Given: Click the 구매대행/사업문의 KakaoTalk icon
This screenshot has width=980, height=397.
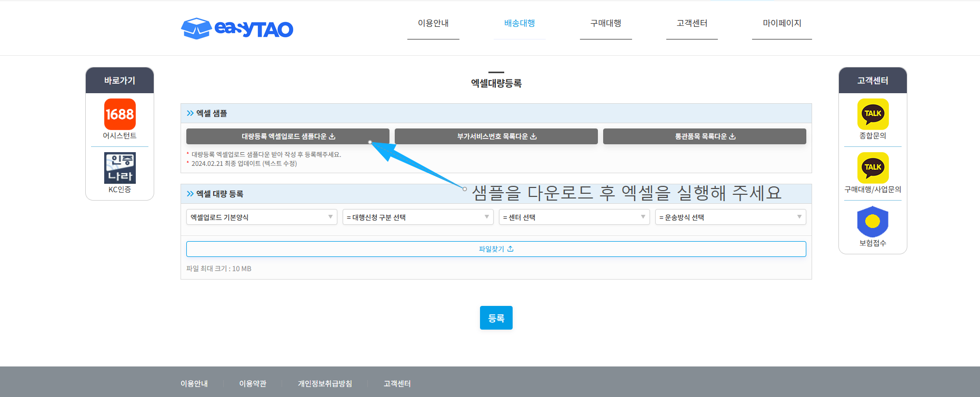Looking at the screenshot, I should tap(873, 168).
